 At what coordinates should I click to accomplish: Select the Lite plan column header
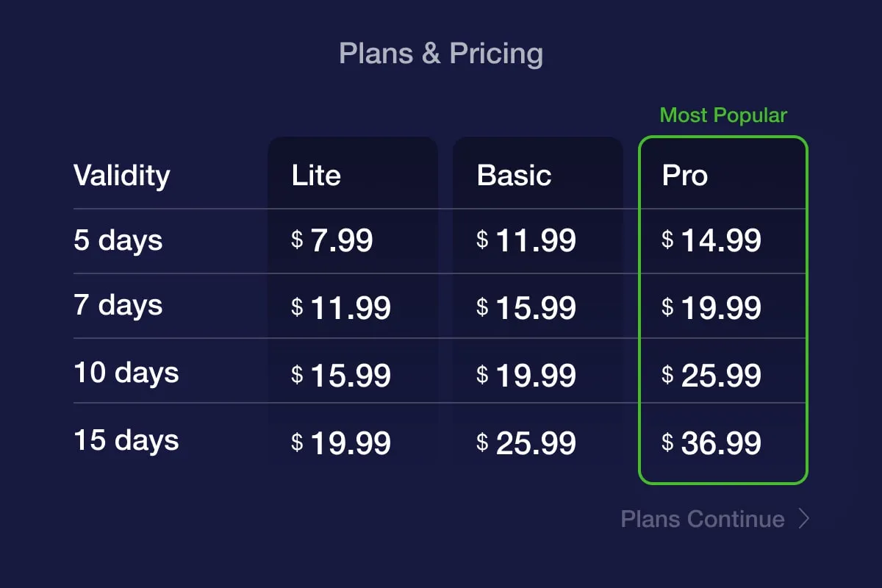coord(316,176)
